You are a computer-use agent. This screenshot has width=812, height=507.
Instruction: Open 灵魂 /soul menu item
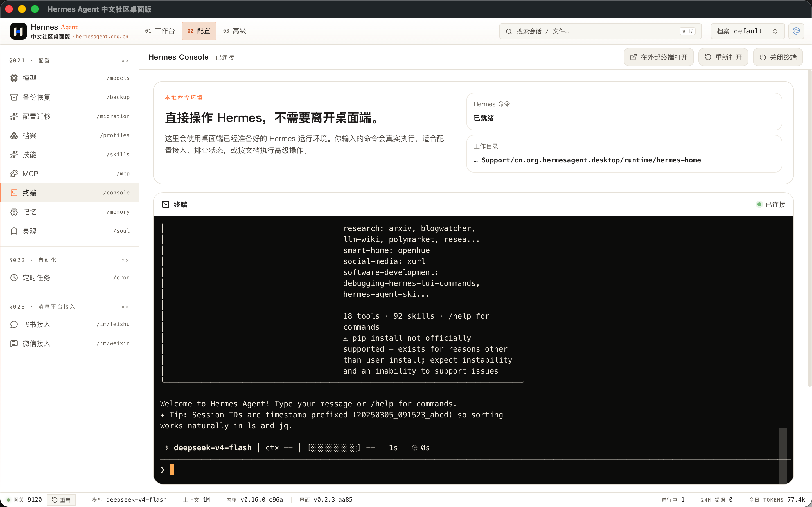coord(70,231)
